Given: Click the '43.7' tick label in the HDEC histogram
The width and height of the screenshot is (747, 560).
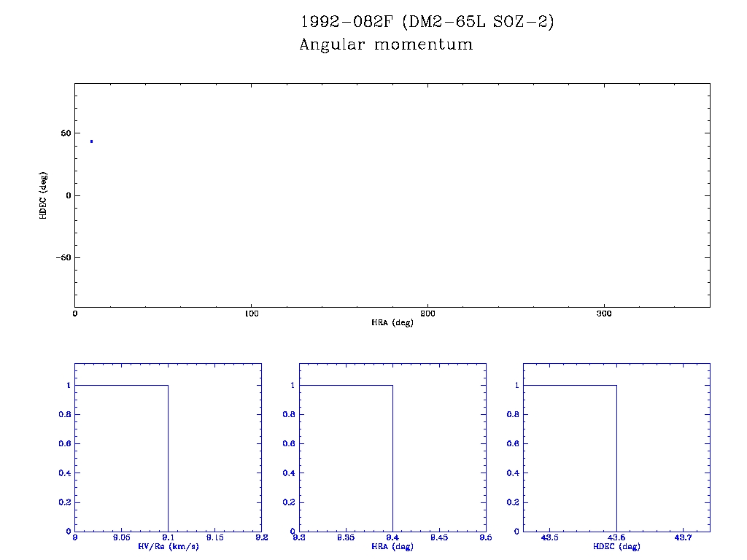Looking at the screenshot, I should (x=684, y=537).
